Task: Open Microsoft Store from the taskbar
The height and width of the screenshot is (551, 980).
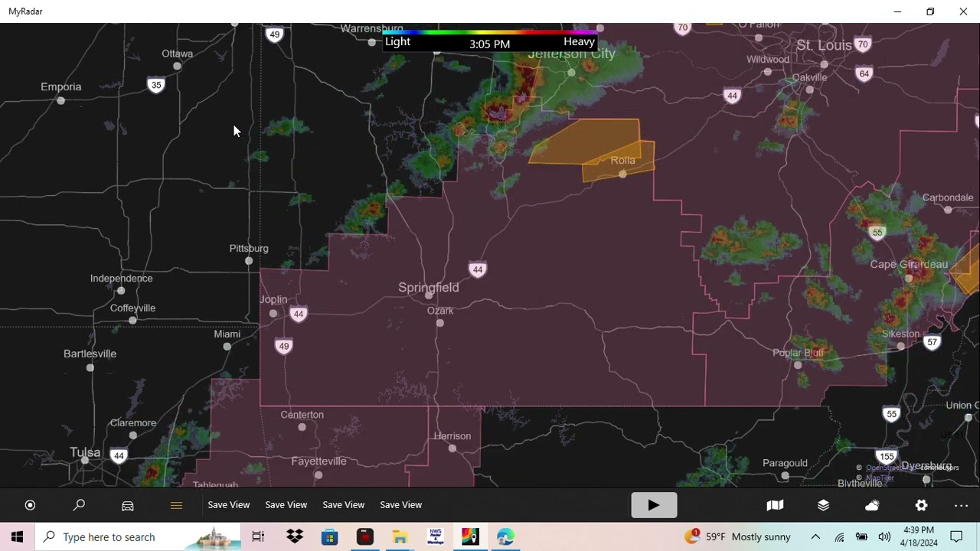Action: point(330,537)
